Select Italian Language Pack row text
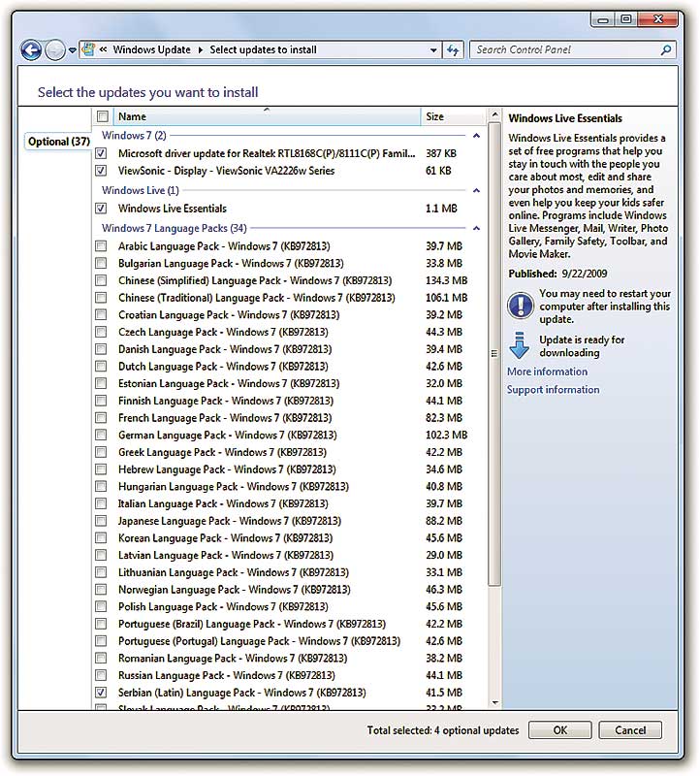The width and height of the screenshot is (700, 776). click(x=223, y=503)
